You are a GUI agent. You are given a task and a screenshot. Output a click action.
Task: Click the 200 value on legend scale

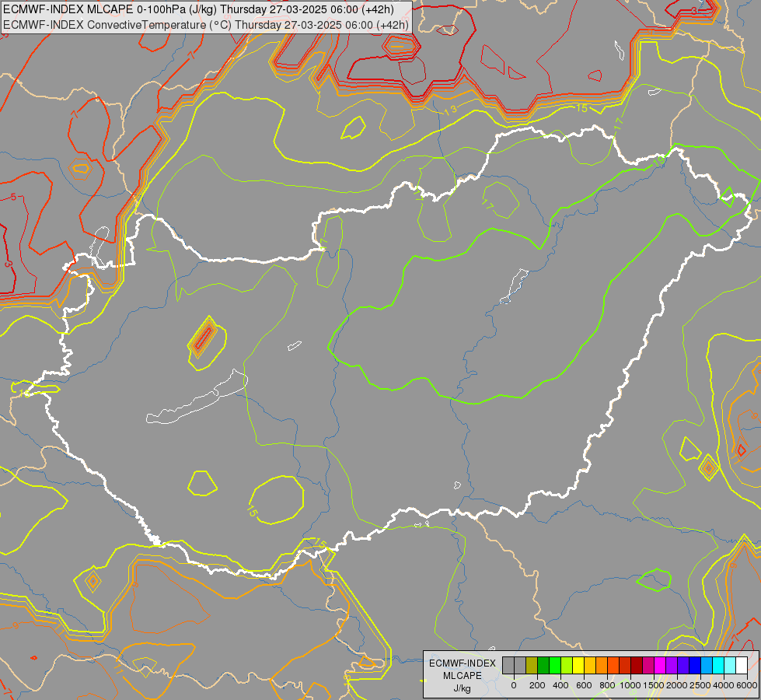point(537,685)
